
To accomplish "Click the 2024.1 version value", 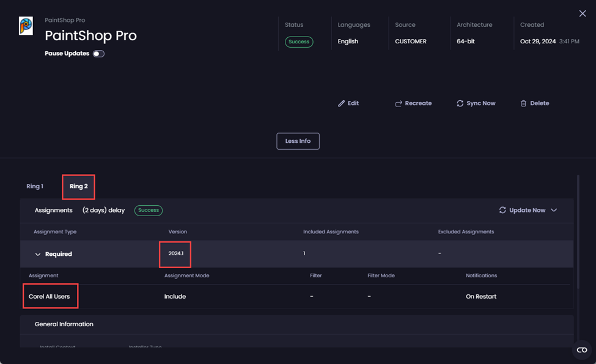I will [175, 253].
